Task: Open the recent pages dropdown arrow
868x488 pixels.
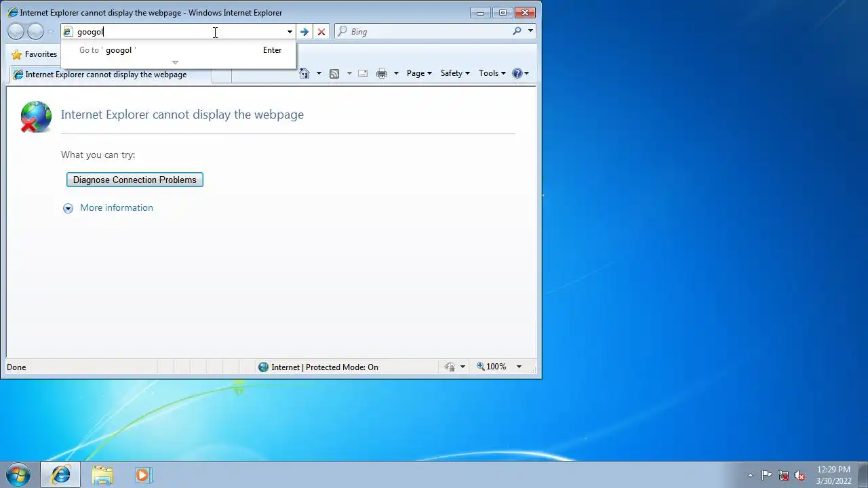Action: [50, 32]
